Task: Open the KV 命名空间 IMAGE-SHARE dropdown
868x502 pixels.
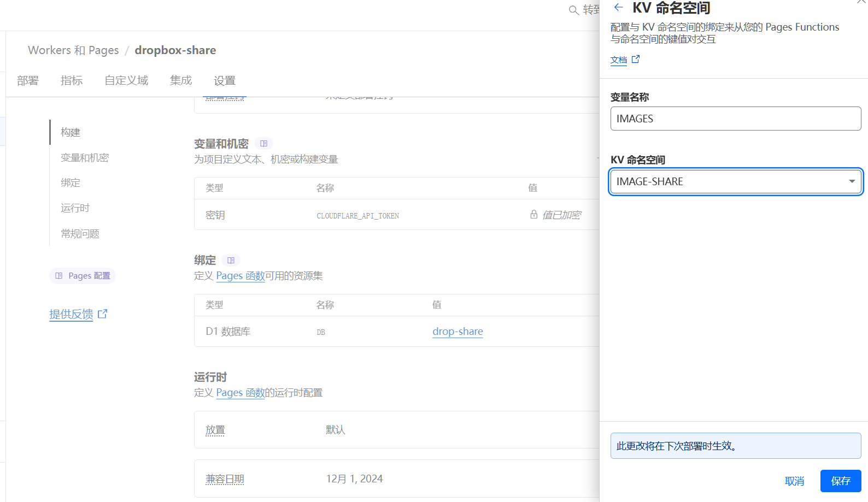Action: pos(735,181)
